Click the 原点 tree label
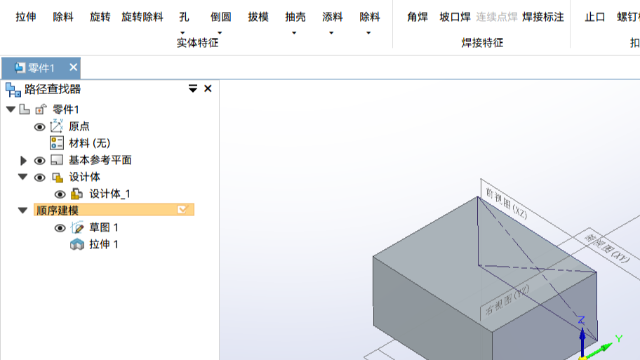The height and width of the screenshot is (360, 640). [x=79, y=127]
